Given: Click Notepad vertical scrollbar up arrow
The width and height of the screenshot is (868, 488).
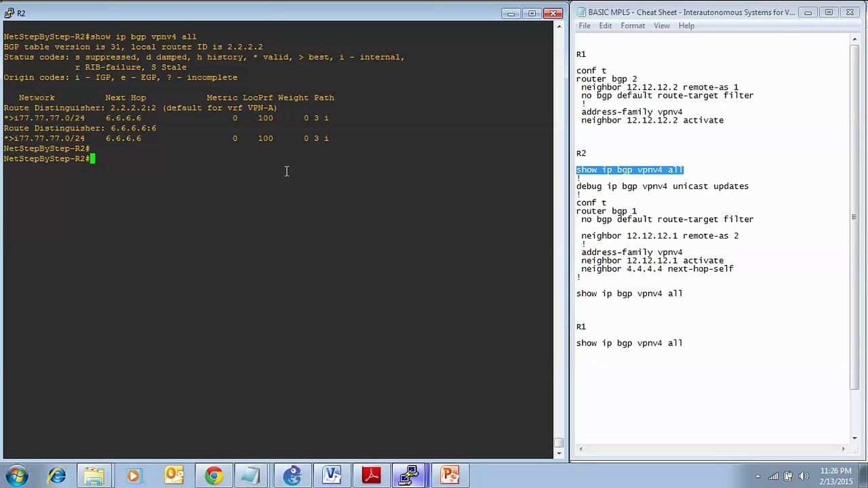Looking at the screenshot, I should (x=854, y=40).
